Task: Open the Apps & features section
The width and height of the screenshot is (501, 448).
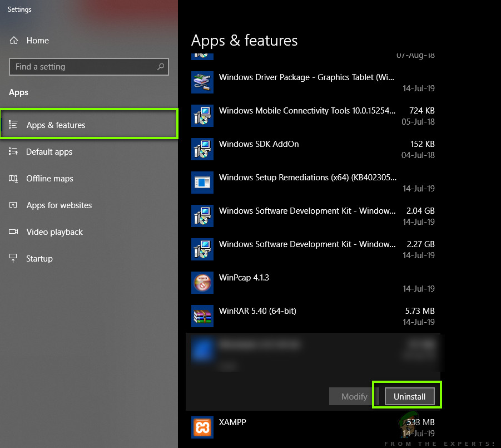Action: (x=56, y=125)
